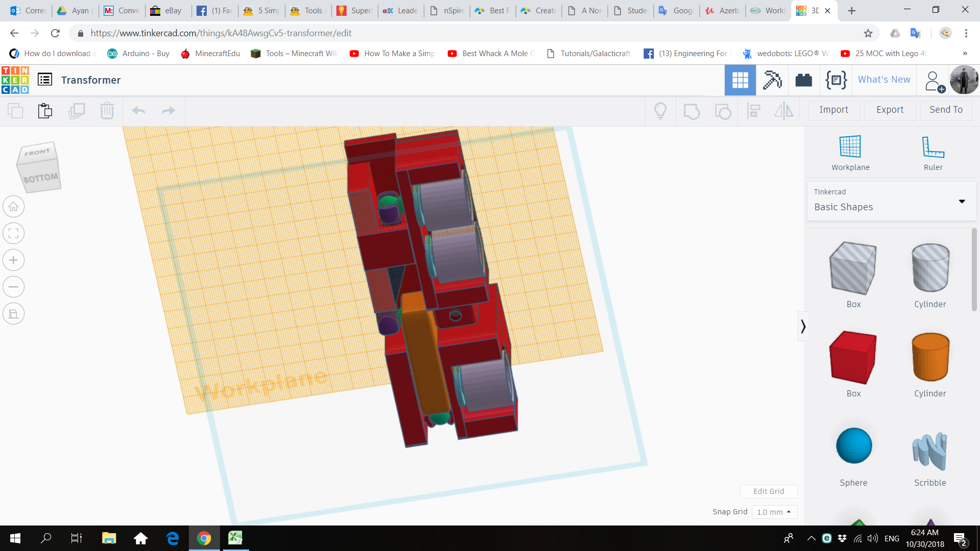
Task: Click the Mirror tool icon
Action: tap(783, 111)
